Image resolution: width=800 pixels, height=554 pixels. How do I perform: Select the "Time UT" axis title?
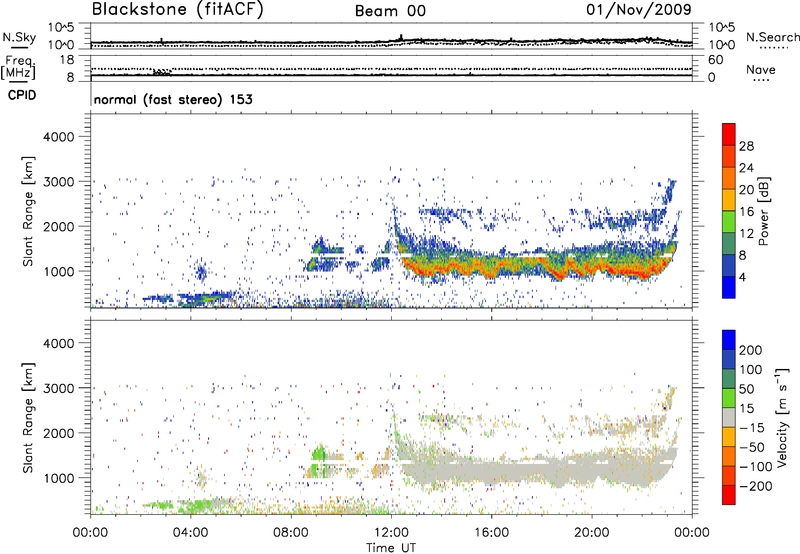pos(391,548)
